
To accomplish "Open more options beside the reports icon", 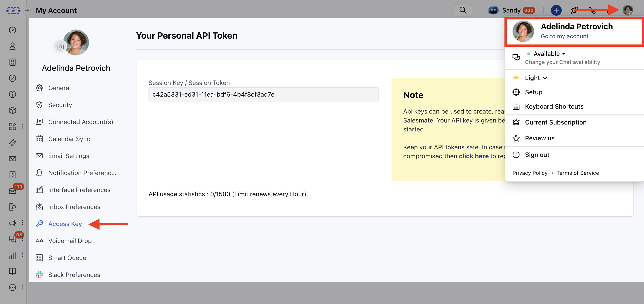I will click(23, 255).
